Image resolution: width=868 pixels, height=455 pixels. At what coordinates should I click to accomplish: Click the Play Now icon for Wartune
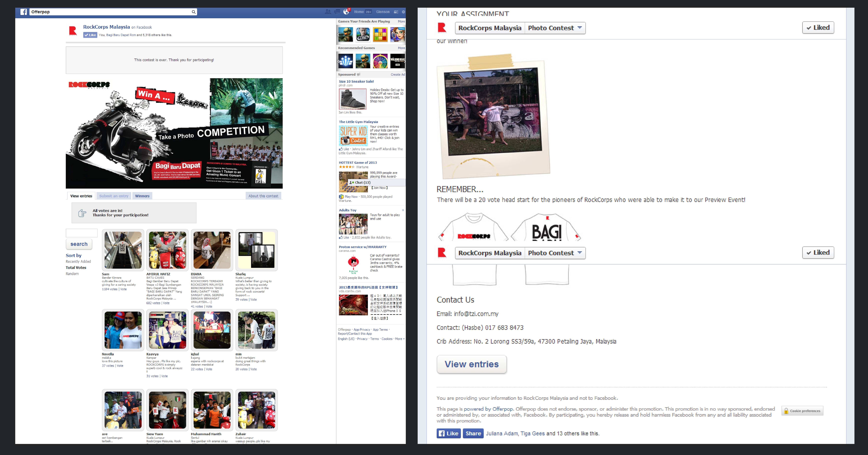click(x=341, y=197)
